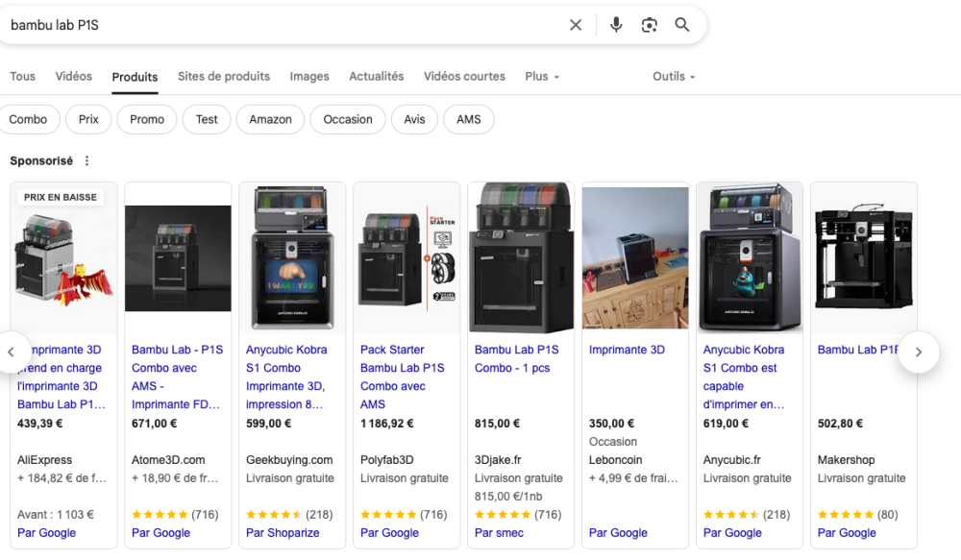Start voice search with microphone icon
961x560 pixels.
(616, 25)
